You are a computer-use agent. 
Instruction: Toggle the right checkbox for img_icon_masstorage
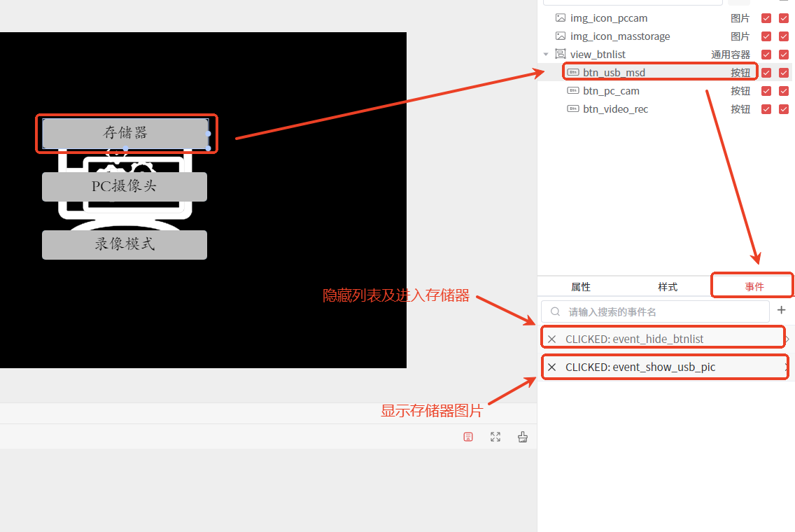pyautogui.click(x=784, y=36)
